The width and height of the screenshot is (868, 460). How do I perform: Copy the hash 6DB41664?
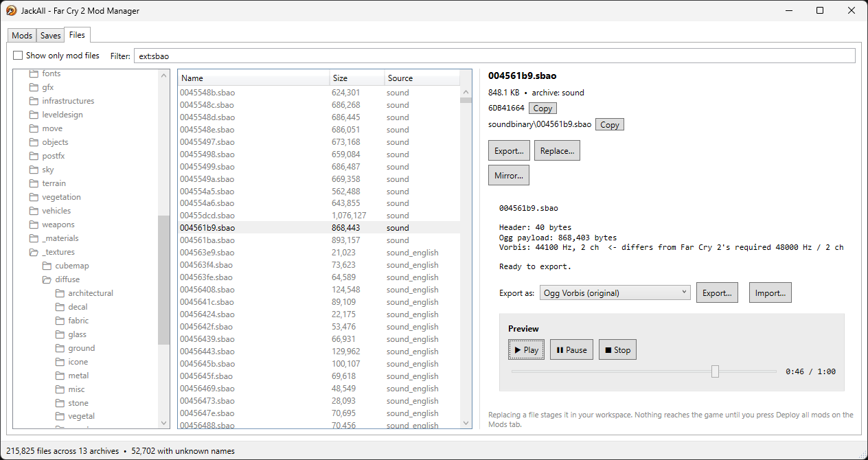(x=542, y=108)
